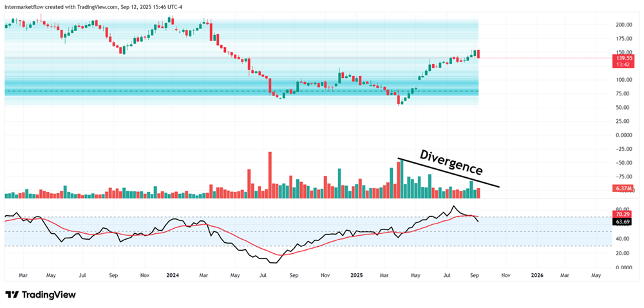The height and width of the screenshot is (308, 644).
Task: Click the 100.00 price axis label
Action: tap(623, 80)
